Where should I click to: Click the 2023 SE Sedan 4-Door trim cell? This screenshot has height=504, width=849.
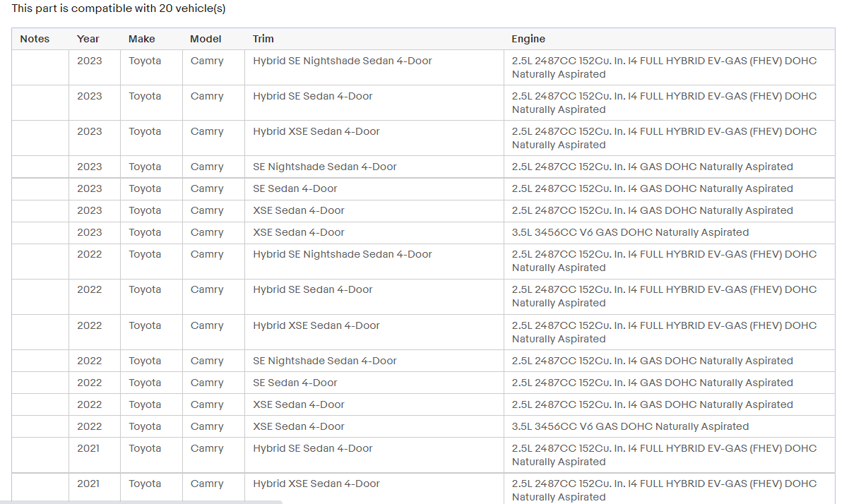point(374,188)
